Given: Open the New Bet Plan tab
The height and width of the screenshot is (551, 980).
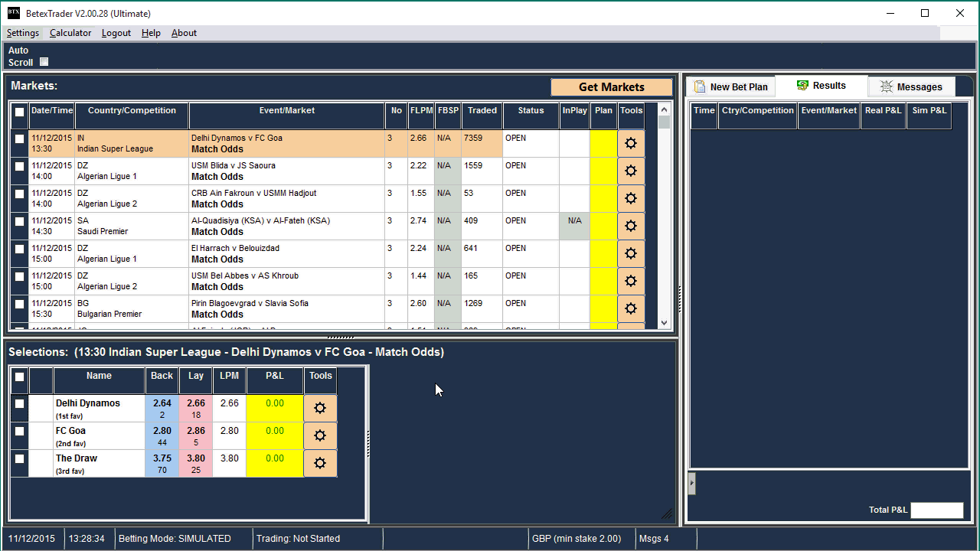Looking at the screenshot, I should (x=730, y=86).
